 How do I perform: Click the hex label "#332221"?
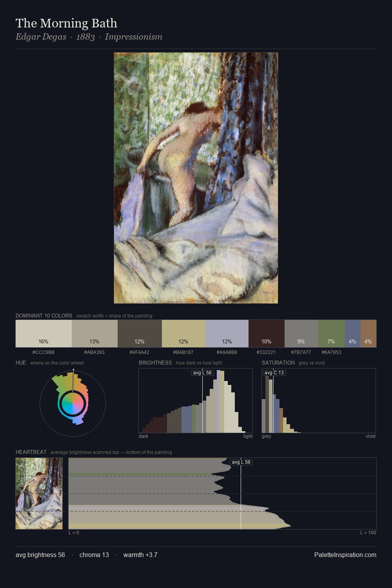coord(267,352)
